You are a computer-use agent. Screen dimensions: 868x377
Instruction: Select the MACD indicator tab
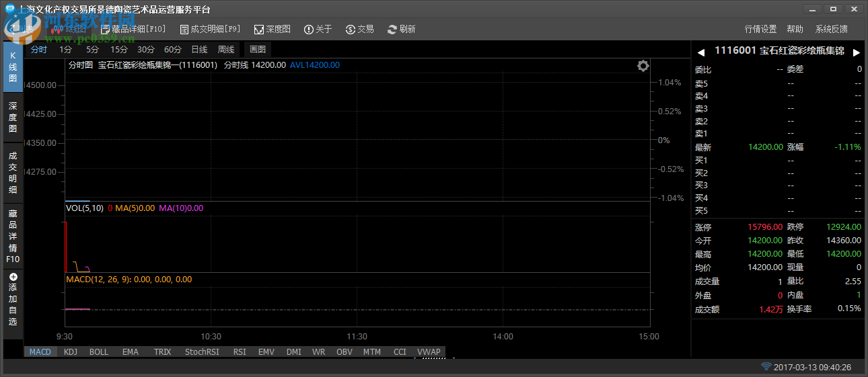40,351
